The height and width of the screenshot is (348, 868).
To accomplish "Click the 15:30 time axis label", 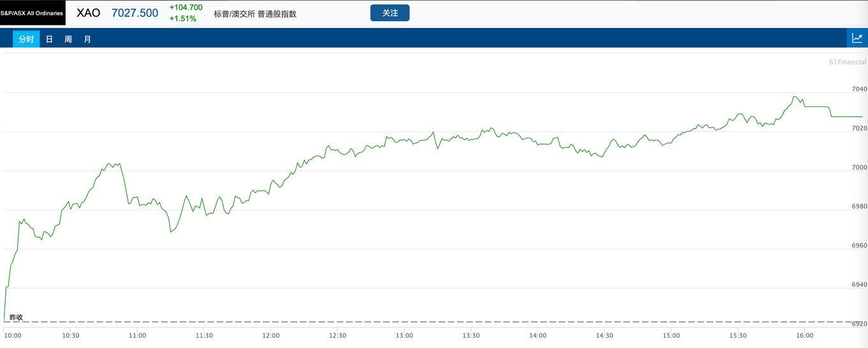I will [738, 335].
